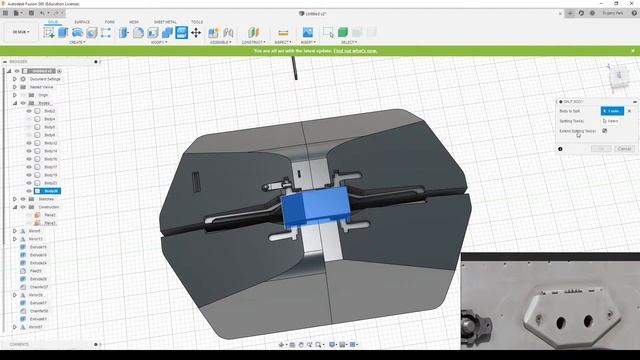Toggle visibility eye of Body12

point(29,143)
